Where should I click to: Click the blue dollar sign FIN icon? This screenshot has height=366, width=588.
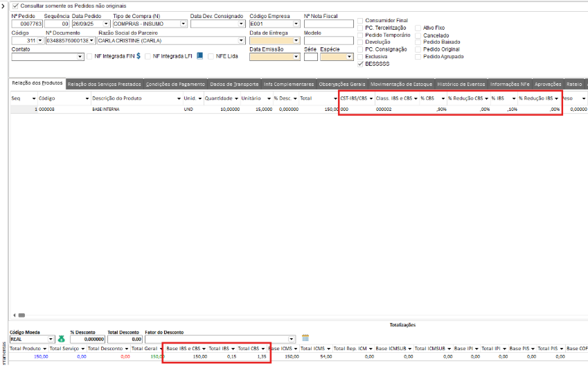[x=139, y=56]
